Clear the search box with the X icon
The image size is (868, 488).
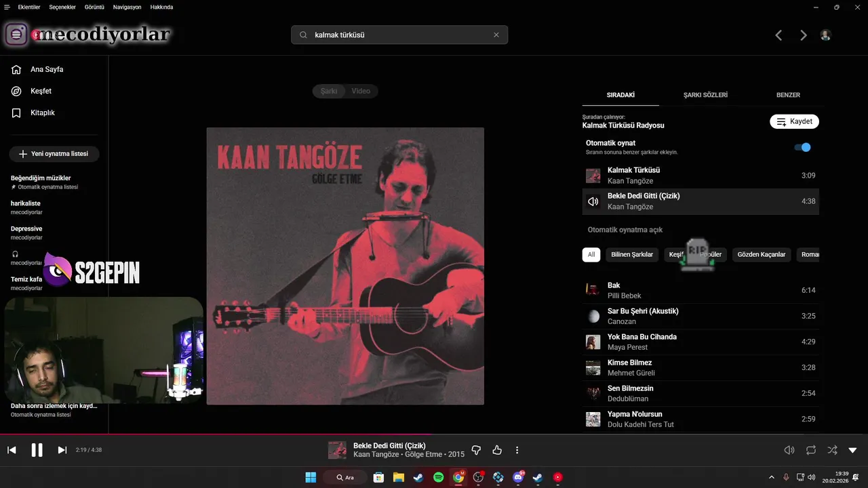[496, 35]
